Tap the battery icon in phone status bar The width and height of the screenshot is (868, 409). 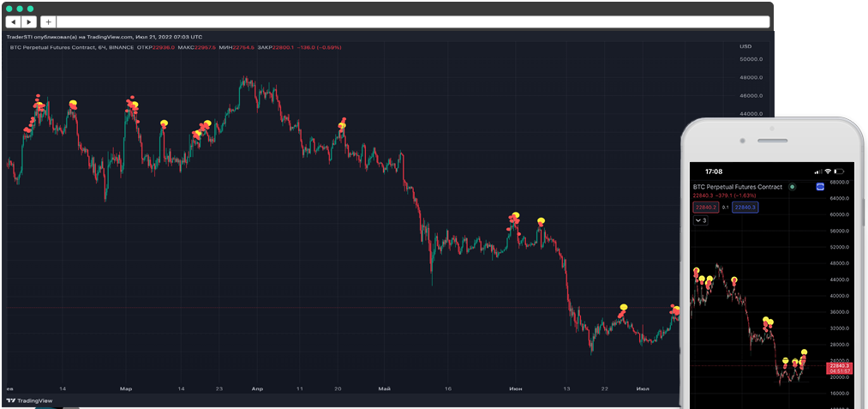click(x=839, y=171)
